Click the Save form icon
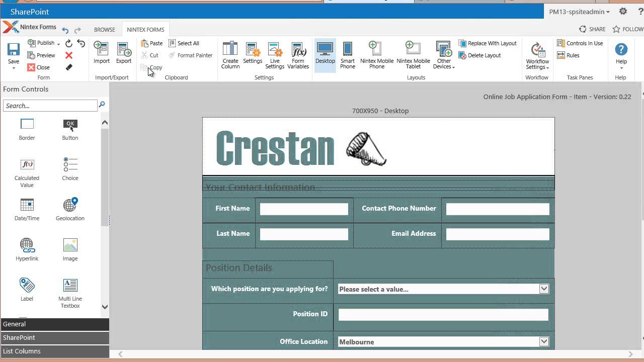The height and width of the screenshot is (362, 644). (14, 50)
